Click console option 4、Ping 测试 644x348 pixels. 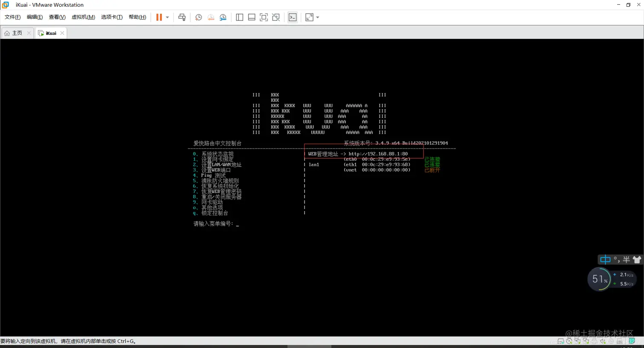[209, 175]
